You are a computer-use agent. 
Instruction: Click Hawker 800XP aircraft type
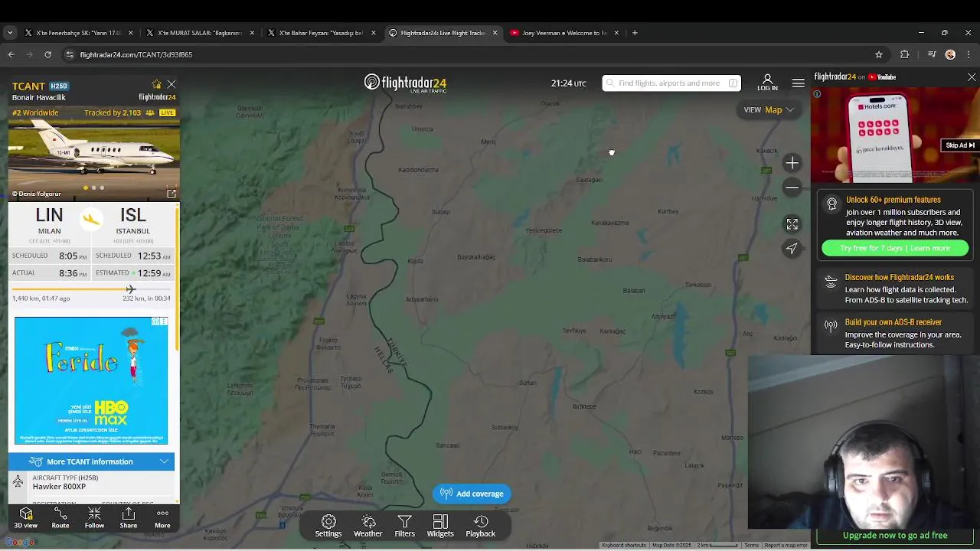pyautogui.click(x=59, y=486)
